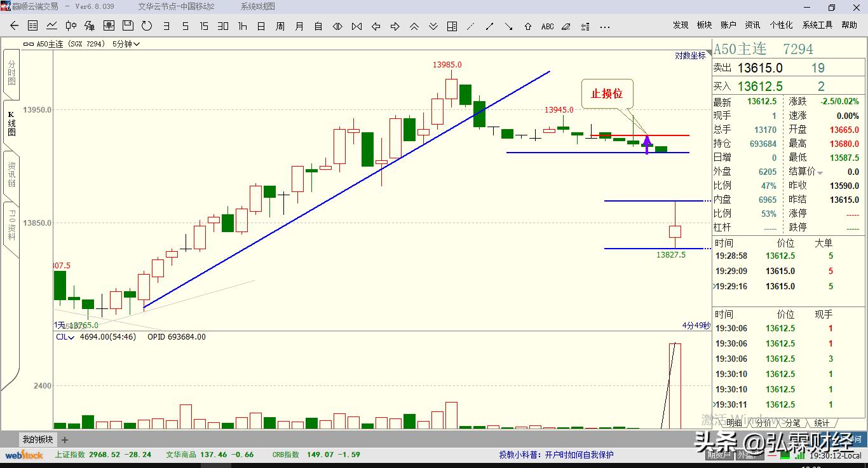This screenshot has width=868, height=468.
Task: Switch to the 分时图 side tab
Action: [x=11, y=73]
